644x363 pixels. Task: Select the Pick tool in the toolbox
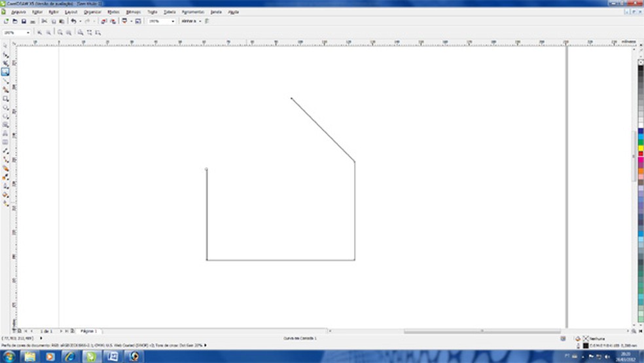pos(5,46)
